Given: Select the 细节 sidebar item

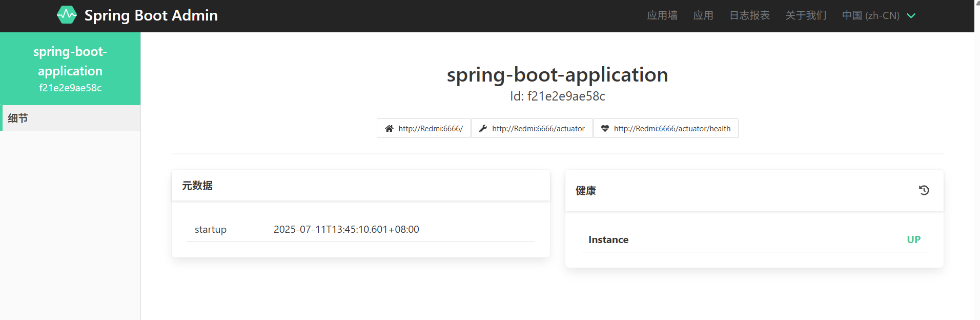Looking at the screenshot, I should coord(70,118).
